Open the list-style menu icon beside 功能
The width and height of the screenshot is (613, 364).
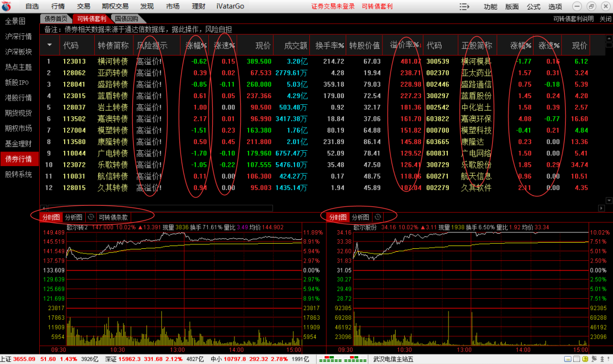(x=464, y=7)
